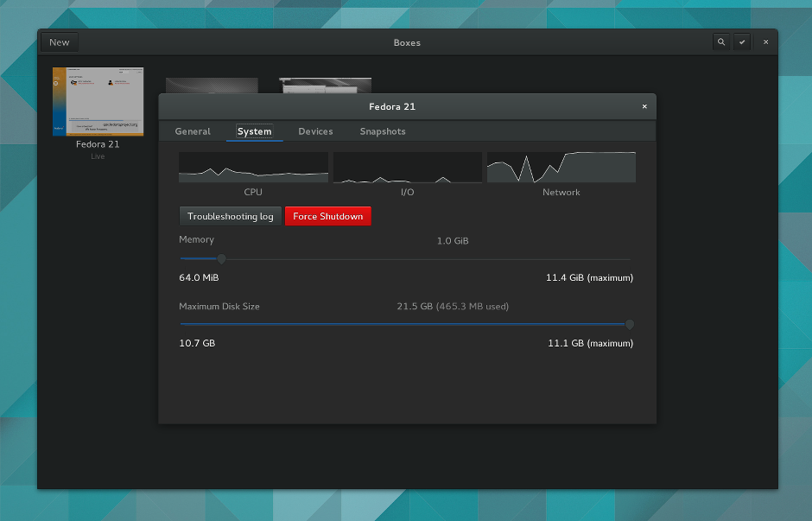Open search with the magnifier icon
Screen dimensions: 812x521
(x=720, y=42)
